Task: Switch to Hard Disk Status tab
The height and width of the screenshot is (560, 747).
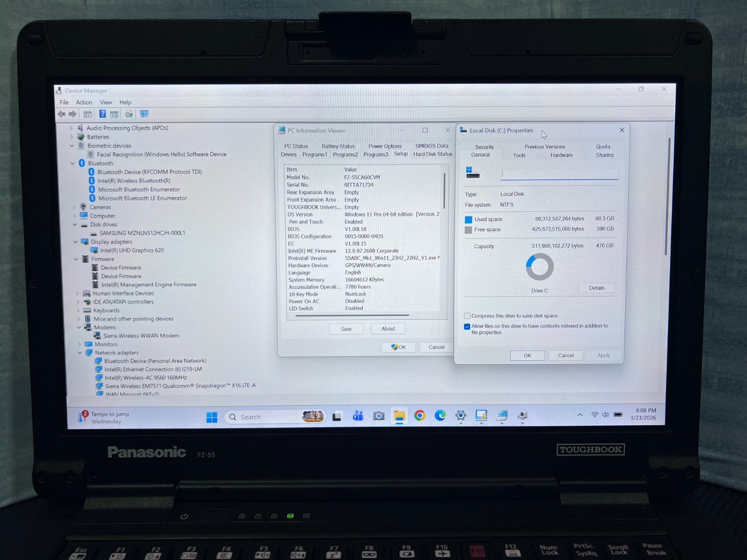Action: pyautogui.click(x=433, y=154)
